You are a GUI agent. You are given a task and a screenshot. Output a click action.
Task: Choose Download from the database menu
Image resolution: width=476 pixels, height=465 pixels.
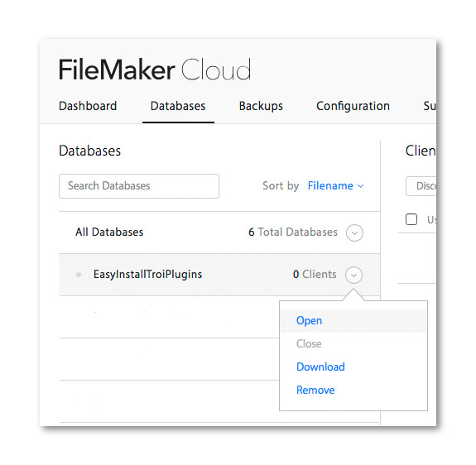pyautogui.click(x=320, y=367)
